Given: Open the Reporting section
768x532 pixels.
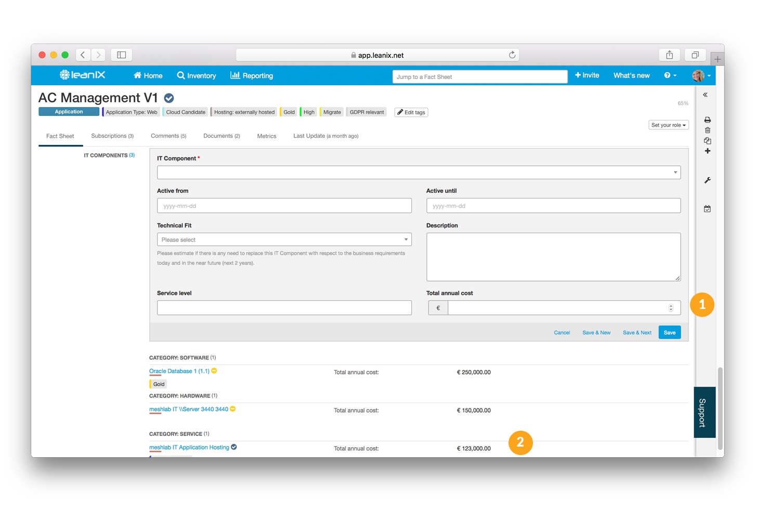Looking at the screenshot, I should (252, 75).
